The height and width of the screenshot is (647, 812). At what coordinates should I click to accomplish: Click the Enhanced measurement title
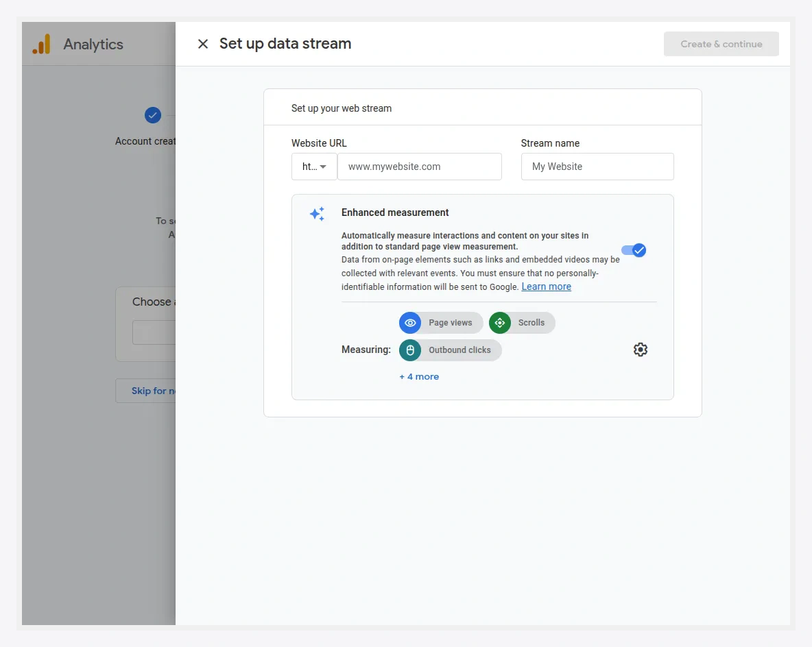tap(395, 212)
